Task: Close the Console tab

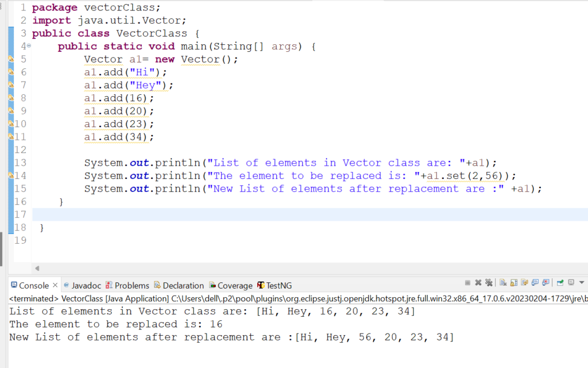Action: coord(55,285)
